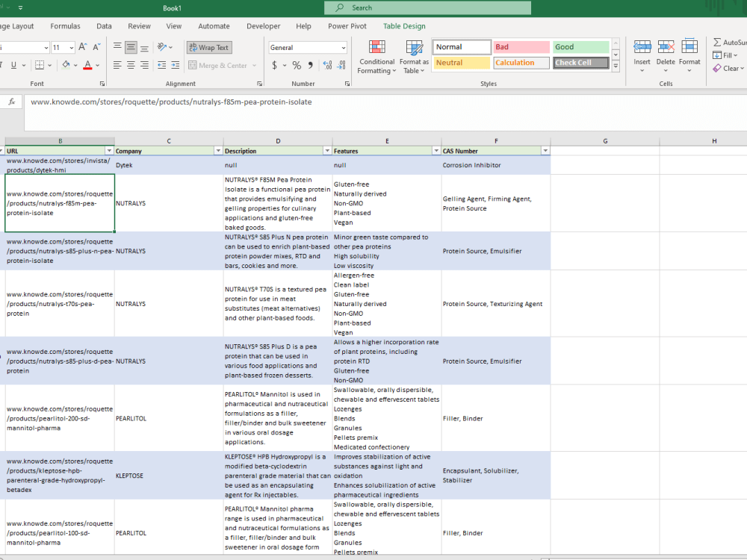This screenshot has height=560, width=747.
Task: Align text right
Action: click(x=144, y=65)
